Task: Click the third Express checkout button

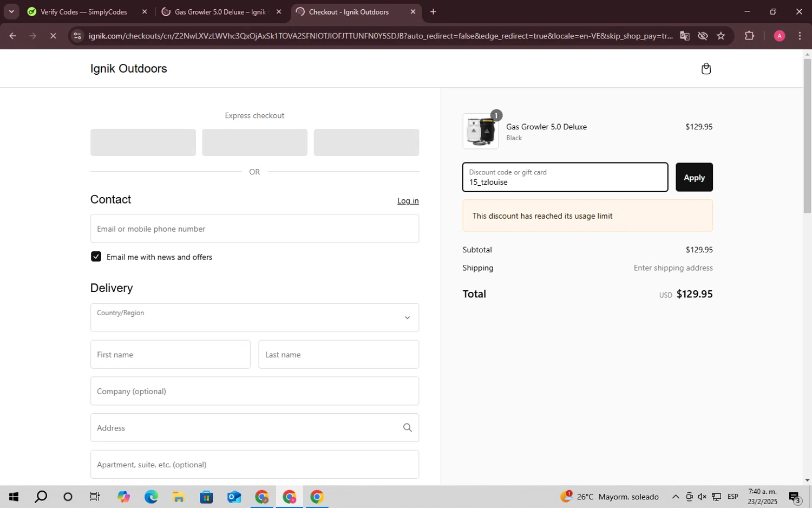Action: pos(366,142)
